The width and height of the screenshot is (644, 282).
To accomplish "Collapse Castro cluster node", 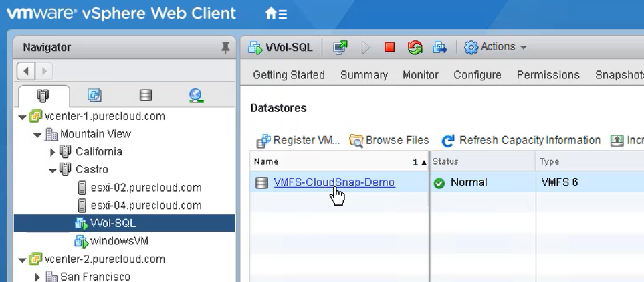I will [x=53, y=170].
